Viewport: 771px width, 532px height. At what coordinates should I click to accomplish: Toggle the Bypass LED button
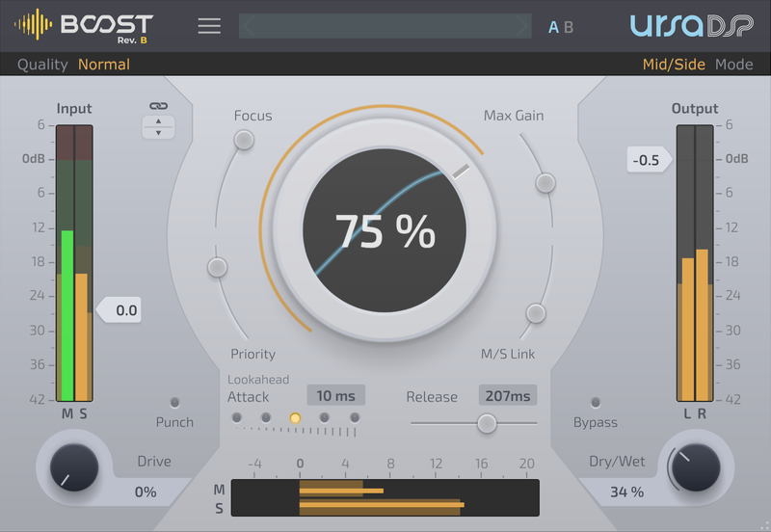click(x=596, y=403)
